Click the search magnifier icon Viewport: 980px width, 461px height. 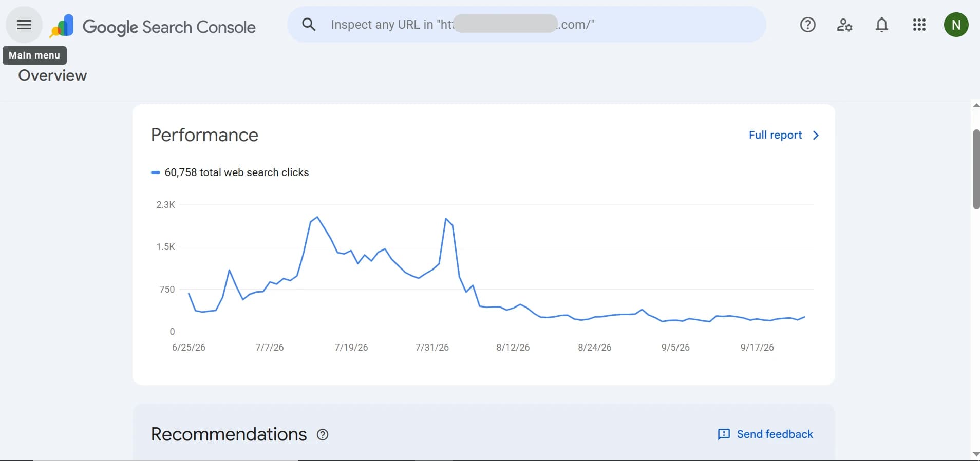click(309, 24)
